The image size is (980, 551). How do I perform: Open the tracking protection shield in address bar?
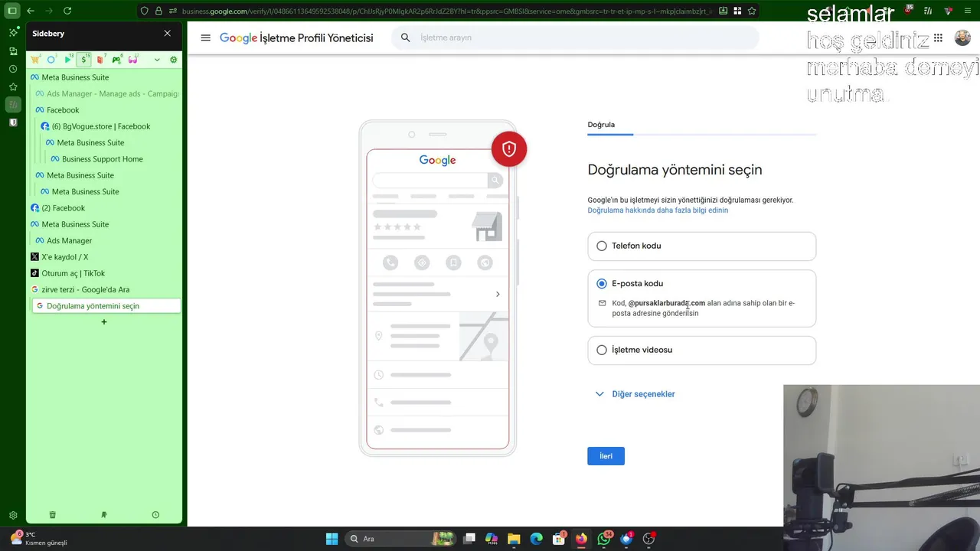[x=145, y=11]
